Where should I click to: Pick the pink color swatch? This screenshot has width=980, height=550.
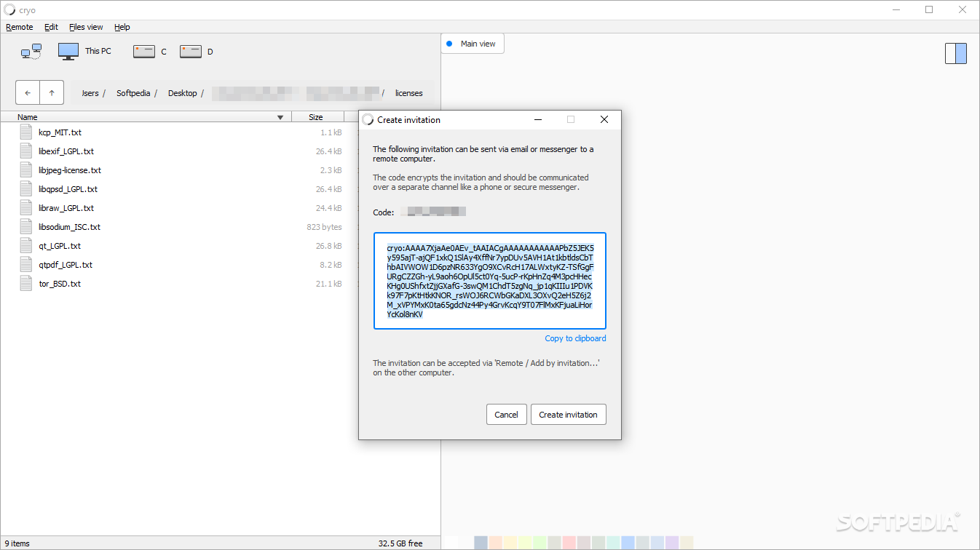pos(569,543)
